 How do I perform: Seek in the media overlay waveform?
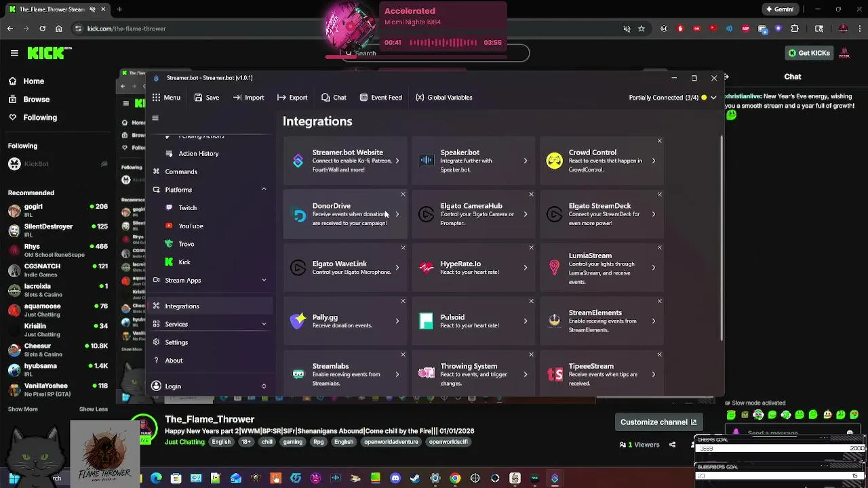point(443,42)
